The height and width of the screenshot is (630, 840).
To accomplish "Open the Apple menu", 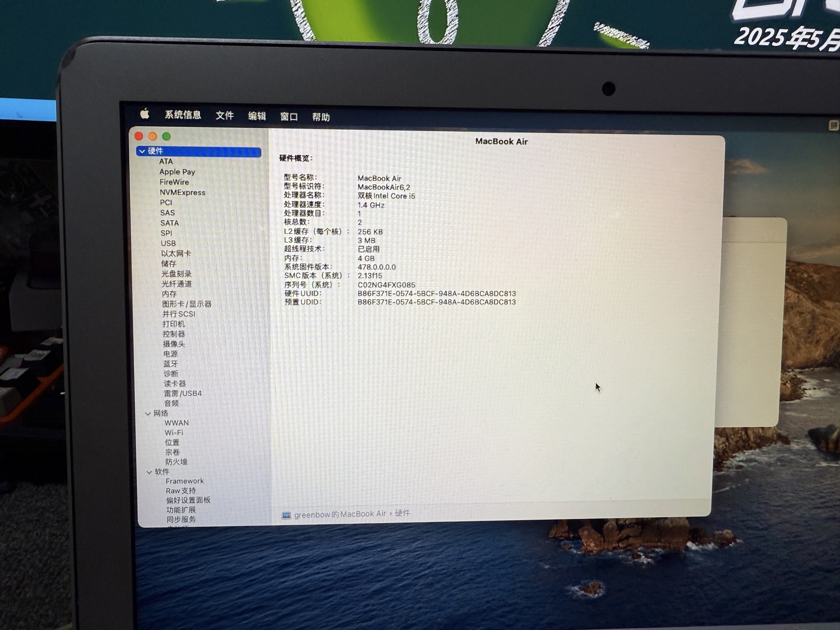I will click(145, 114).
